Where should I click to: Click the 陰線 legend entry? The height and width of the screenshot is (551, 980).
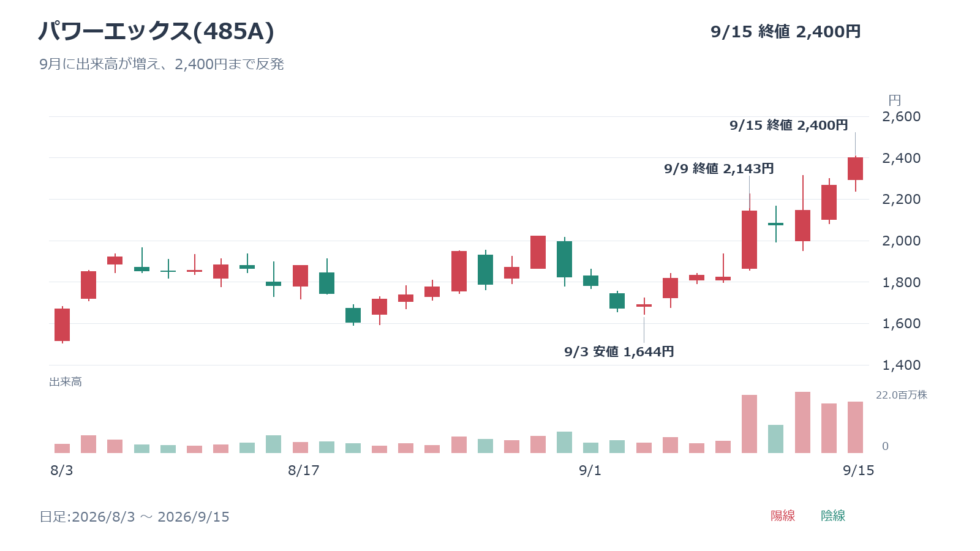click(833, 516)
